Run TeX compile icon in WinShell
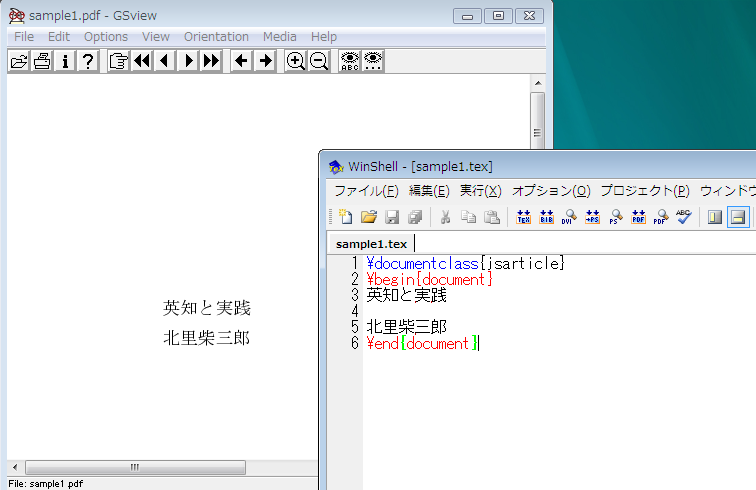Image resolution: width=756 pixels, height=490 pixels. pos(523,217)
